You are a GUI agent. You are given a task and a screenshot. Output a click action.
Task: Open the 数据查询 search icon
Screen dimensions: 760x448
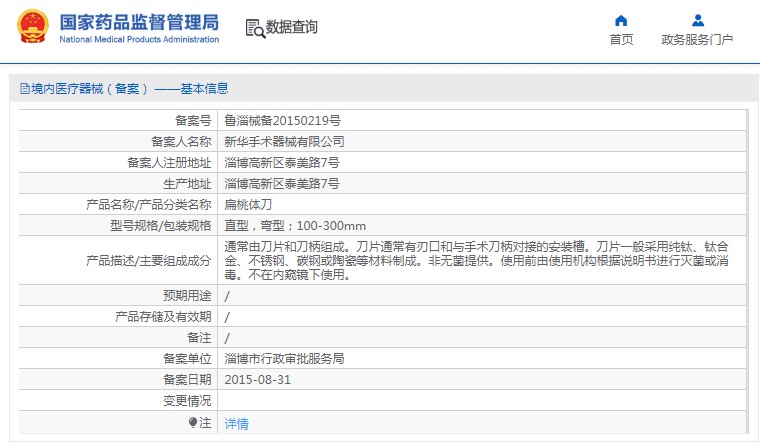click(255, 28)
